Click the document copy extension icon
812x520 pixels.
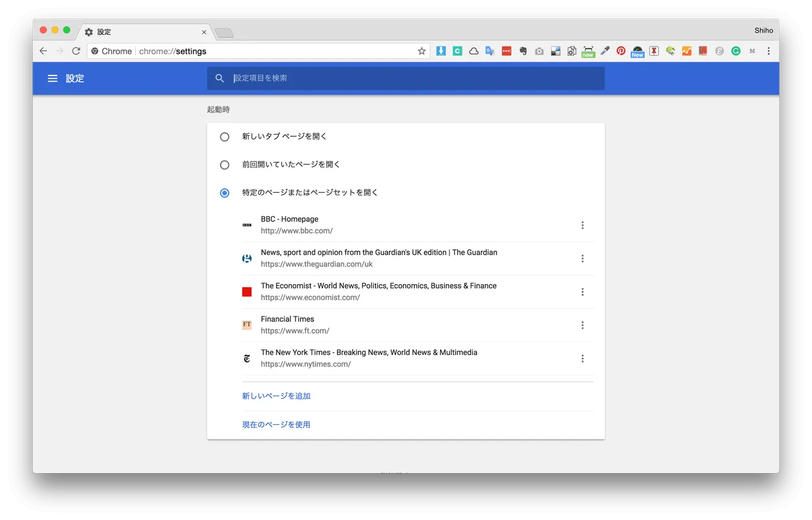click(x=572, y=51)
